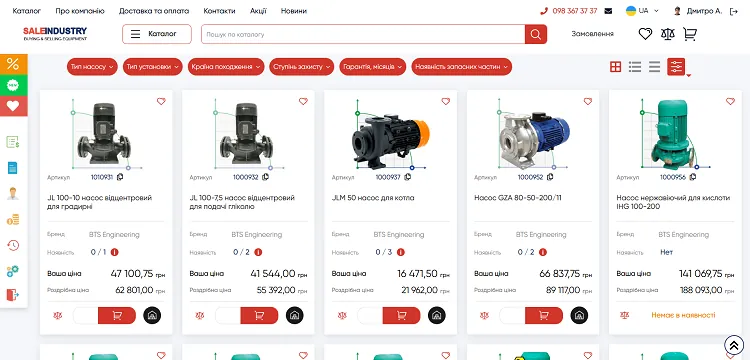750x360 pixels.
Task: Open Про компанію menu item
Action: click(80, 11)
